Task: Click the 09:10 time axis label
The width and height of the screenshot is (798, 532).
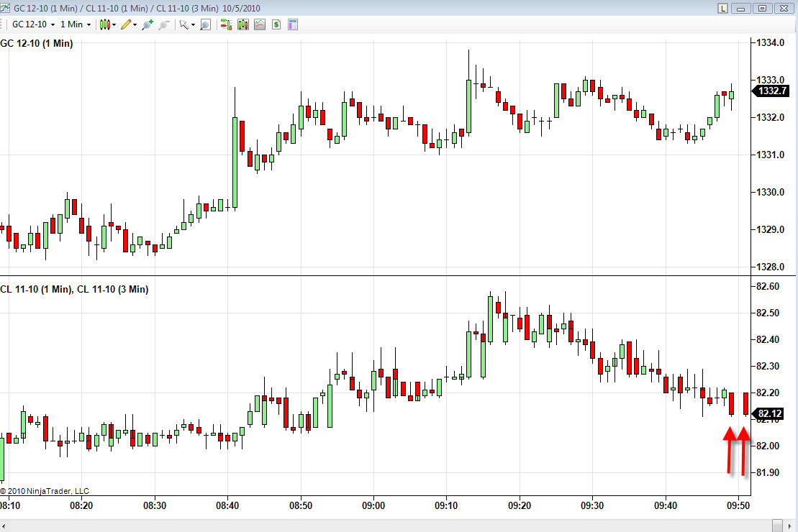Action: (x=446, y=506)
